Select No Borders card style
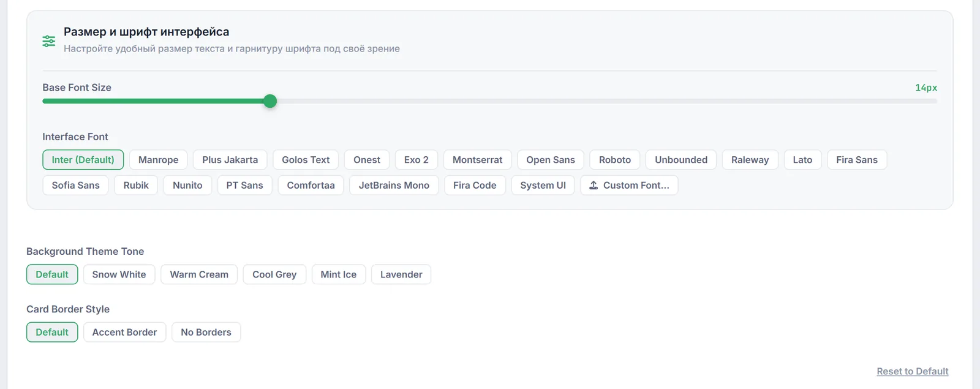980x389 pixels. click(206, 332)
